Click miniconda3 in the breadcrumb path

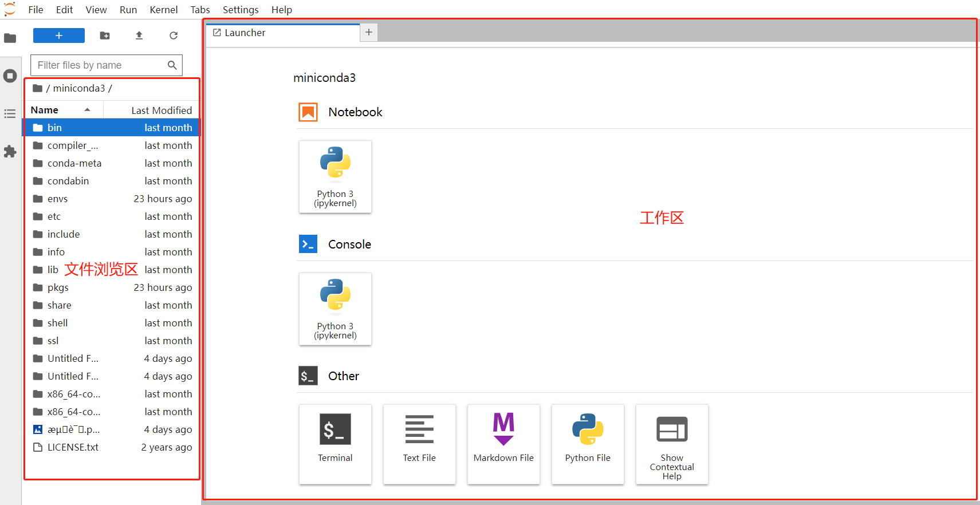79,88
